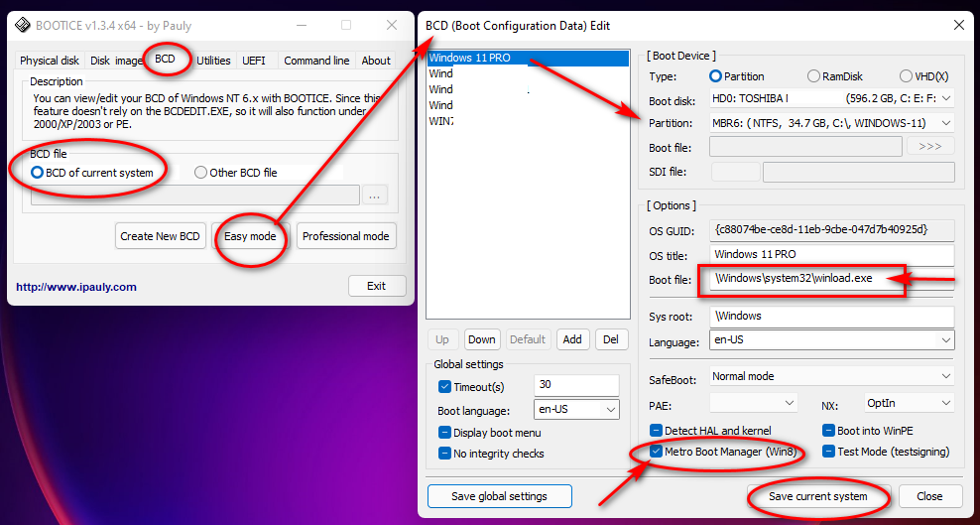Click the BOOTICE app icon in title bar
Viewport: 980px width, 525px height.
click(23, 25)
